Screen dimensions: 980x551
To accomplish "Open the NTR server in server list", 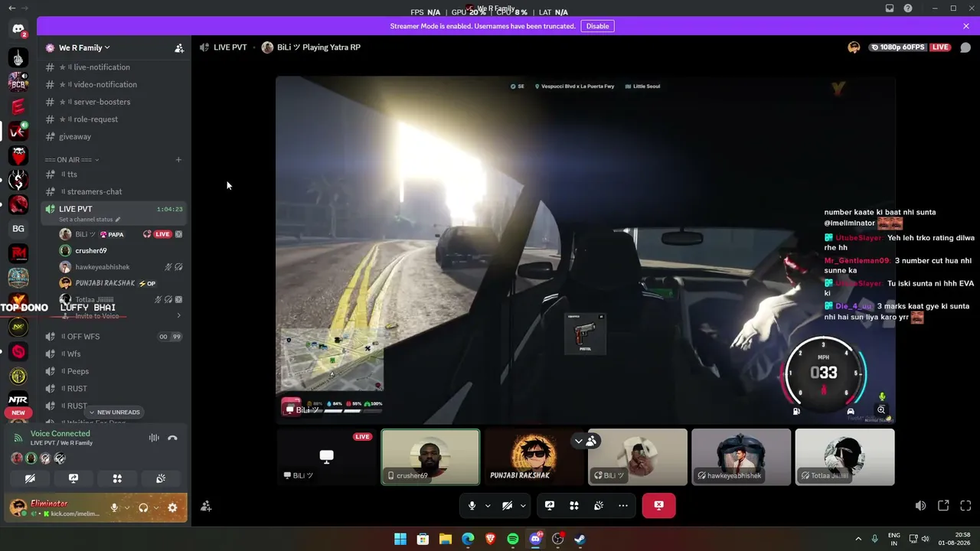I will point(18,399).
